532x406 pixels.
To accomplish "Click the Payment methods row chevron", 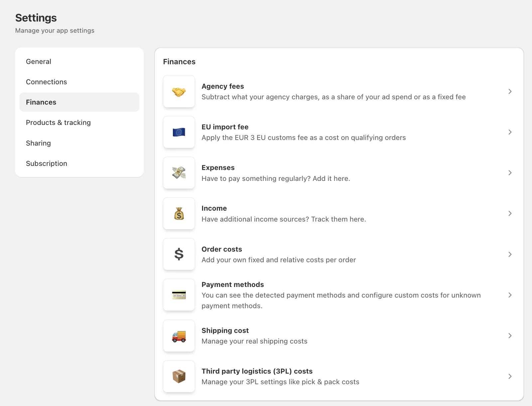I will (510, 295).
